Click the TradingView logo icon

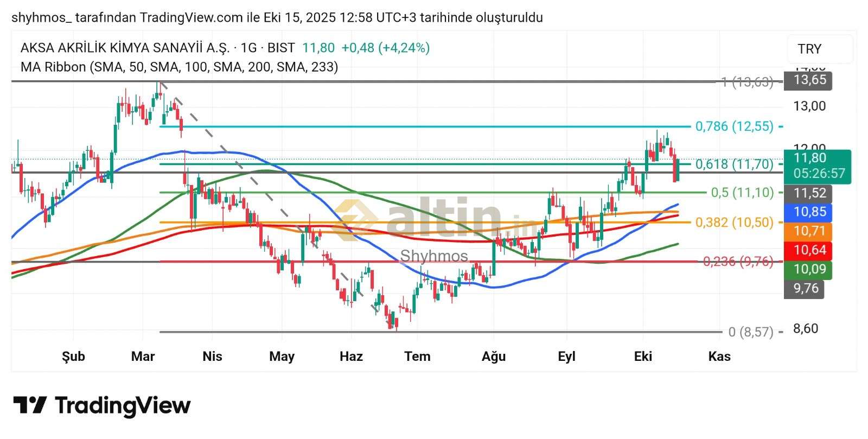tap(30, 405)
